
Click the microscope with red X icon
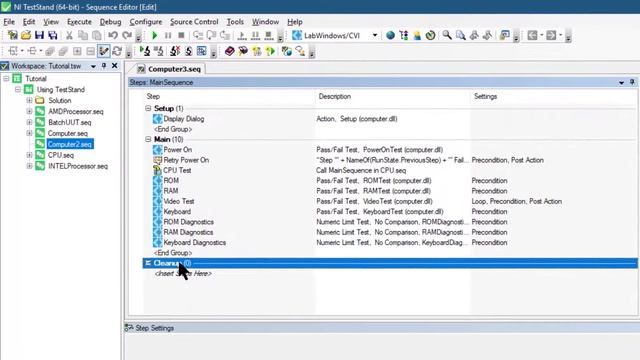(175, 51)
